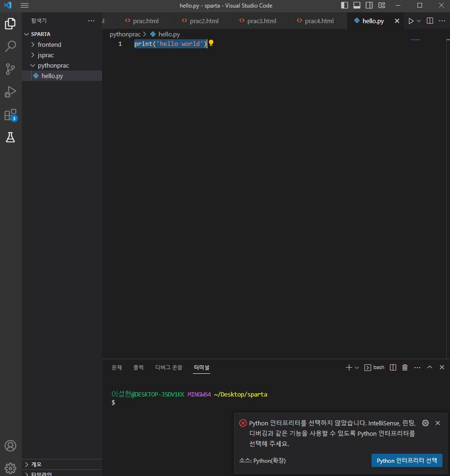Create new terminal with plus icon

tap(349, 367)
